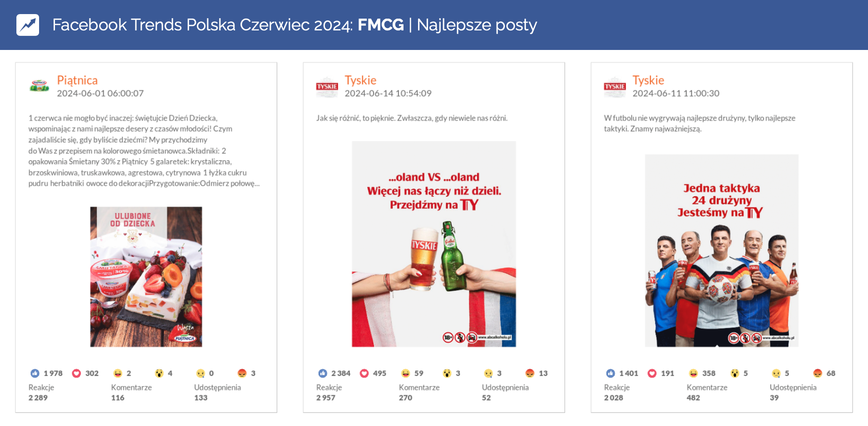Open the Tyskie beer bottles toast image
Image resolution: width=868 pixels, height=426 pixels.
point(434,244)
